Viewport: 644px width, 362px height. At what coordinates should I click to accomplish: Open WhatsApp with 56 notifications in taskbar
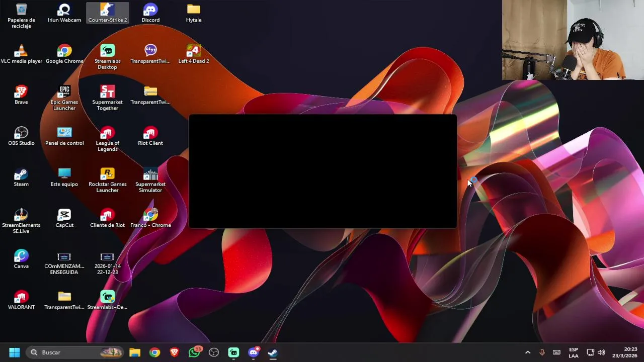[x=194, y=352]
